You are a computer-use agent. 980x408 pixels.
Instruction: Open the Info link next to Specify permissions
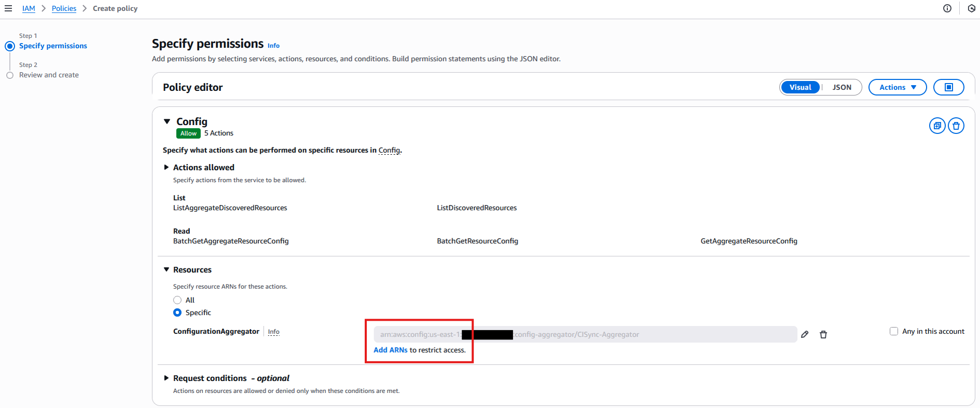pos(273,46)
